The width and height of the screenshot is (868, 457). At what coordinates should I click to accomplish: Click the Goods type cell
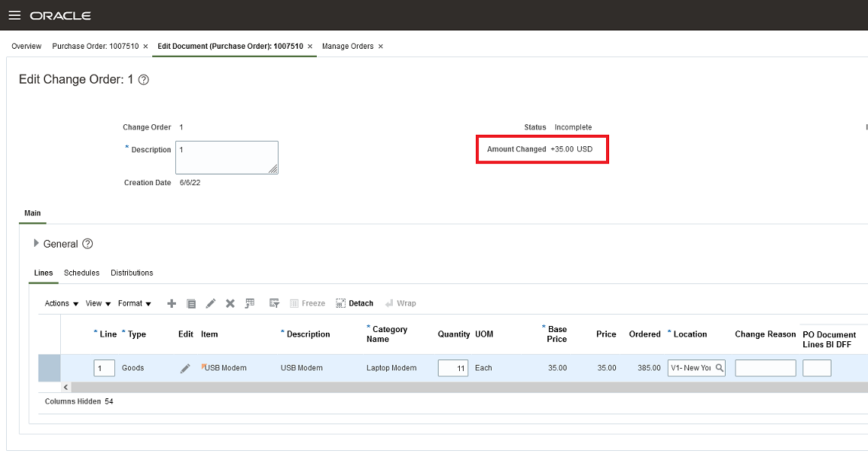point(132,368)
